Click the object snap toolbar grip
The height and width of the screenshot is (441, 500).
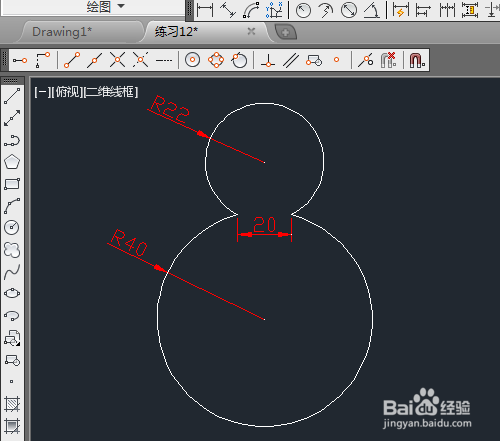[x=4, y=60]
